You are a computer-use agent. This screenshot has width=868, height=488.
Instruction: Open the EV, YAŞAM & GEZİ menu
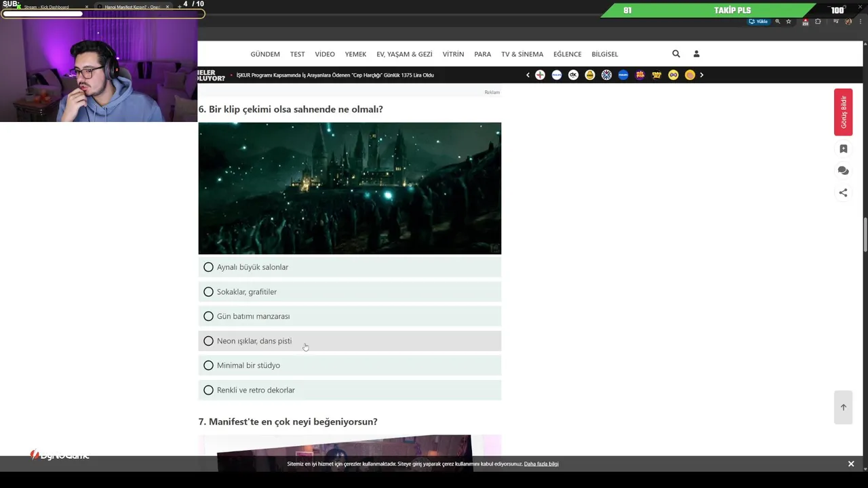(x=404, y=54)
